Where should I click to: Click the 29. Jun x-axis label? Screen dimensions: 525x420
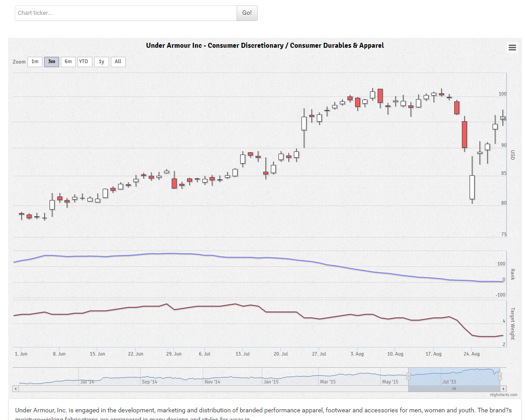point(174,354)
